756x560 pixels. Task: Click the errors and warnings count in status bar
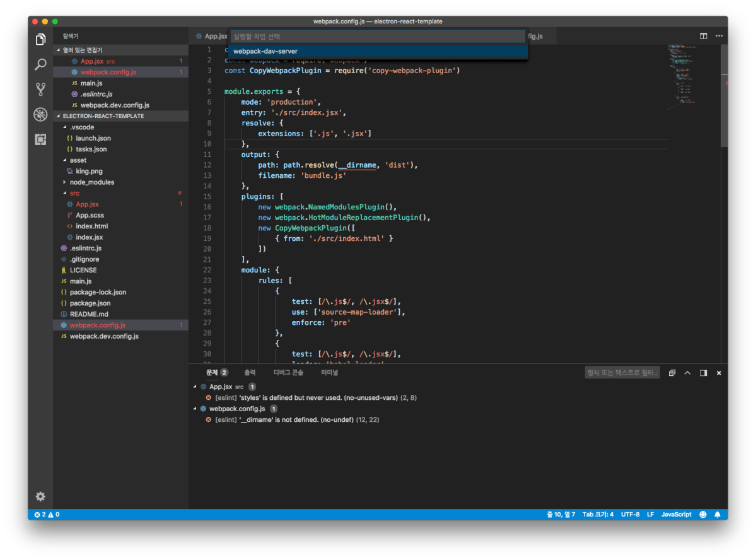(47, 515)
